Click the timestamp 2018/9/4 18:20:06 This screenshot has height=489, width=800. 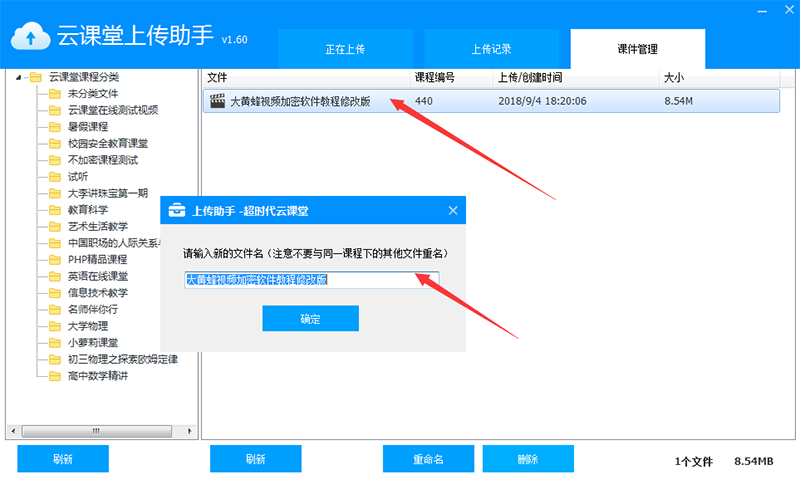(x=542, y=101)
